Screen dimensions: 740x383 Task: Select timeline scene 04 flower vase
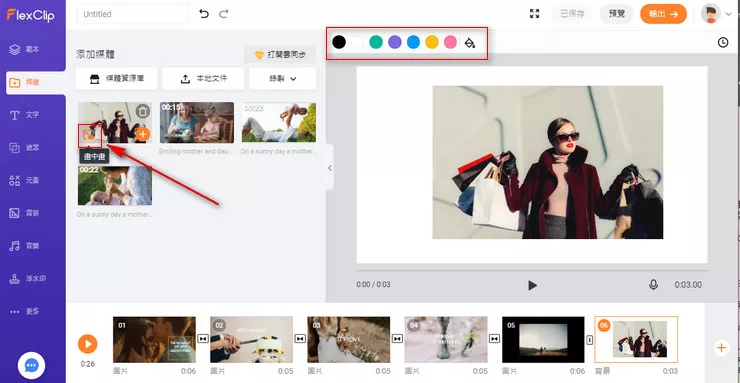pyautogui.click(x=446, y=340)
